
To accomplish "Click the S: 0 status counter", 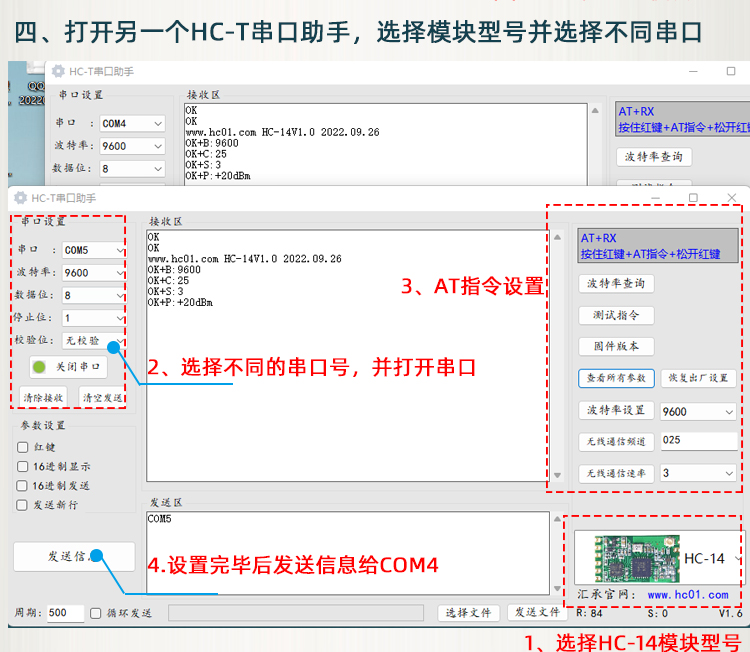I will 658,613.
